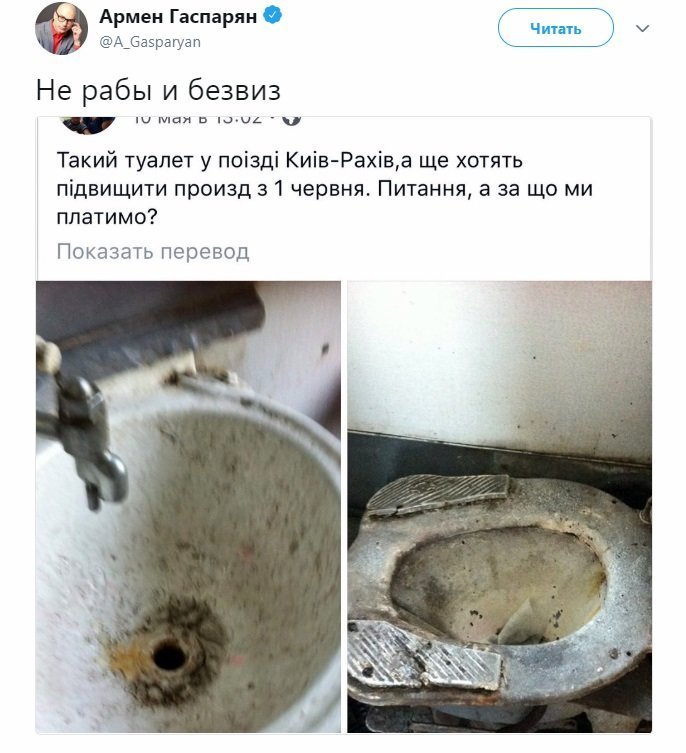
Task: Open the embedded post author's avatar
Action: [x=87, y=124]
